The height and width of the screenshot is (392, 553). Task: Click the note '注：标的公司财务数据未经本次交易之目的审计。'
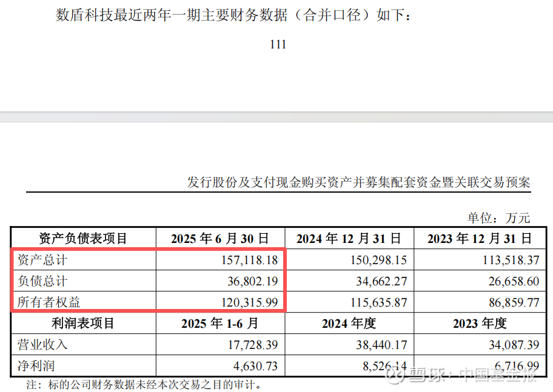[144, 385]
